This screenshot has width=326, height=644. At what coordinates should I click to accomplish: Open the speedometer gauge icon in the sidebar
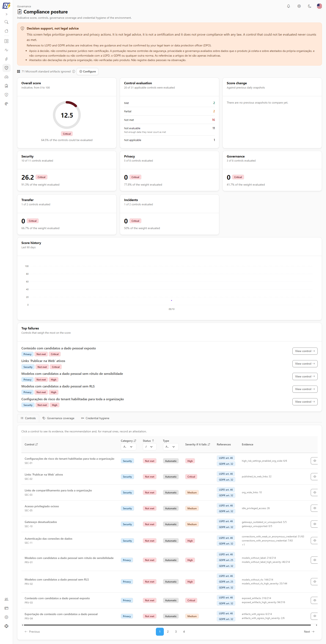coord(7,77)
